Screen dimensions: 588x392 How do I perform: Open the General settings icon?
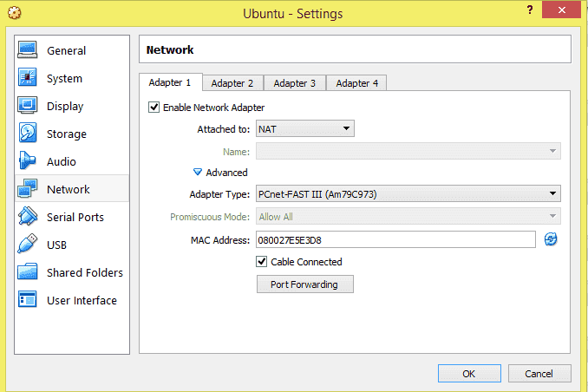pyautogui.click(x=28, y=50)
